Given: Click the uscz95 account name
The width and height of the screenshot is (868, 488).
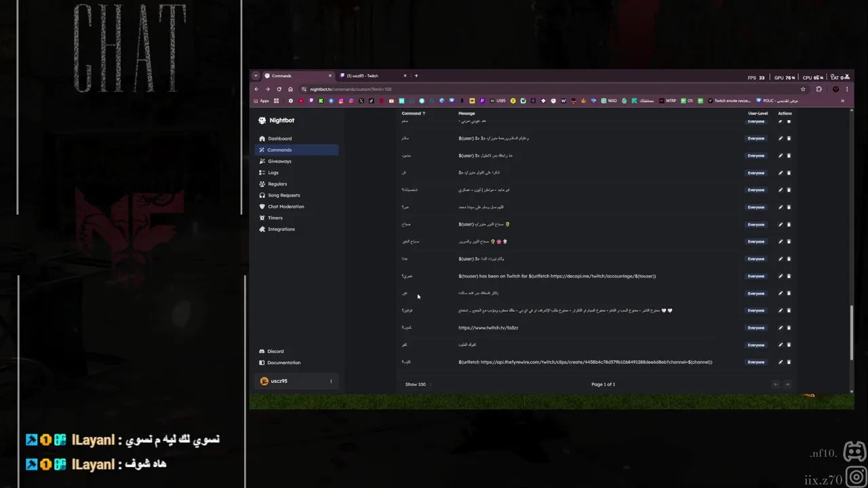Looking at the screenshot, I should point(279,381).
